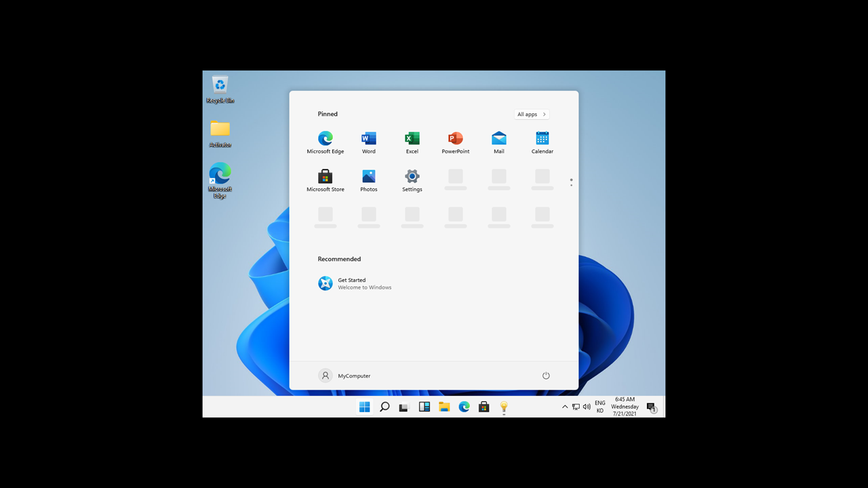Open Excel in the Start menu
The image size is (868, 488).
point(412,142)
